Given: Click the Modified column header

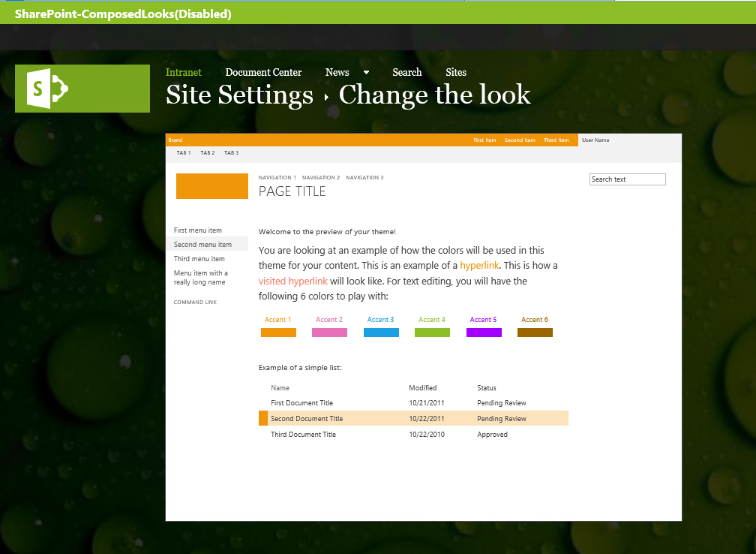Looking at the screenshot, I should [x=423, y=388].
